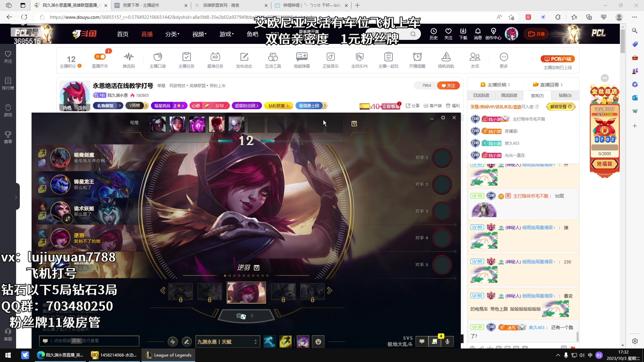644x362 pixels.
Task: Open the 互动工具 interaction tools icon
Action: pyautogui.click(x=273, y=60)
